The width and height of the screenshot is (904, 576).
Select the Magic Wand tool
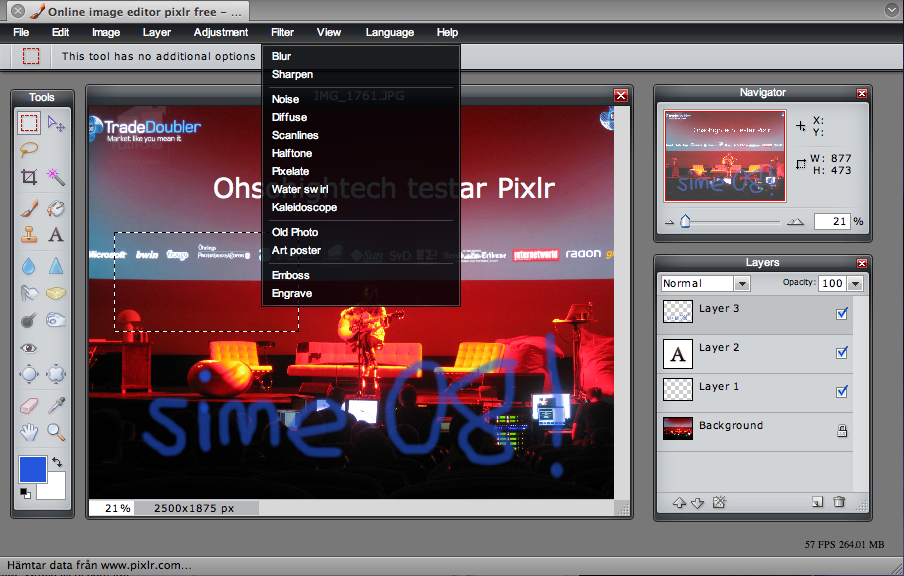click(56, 176)
